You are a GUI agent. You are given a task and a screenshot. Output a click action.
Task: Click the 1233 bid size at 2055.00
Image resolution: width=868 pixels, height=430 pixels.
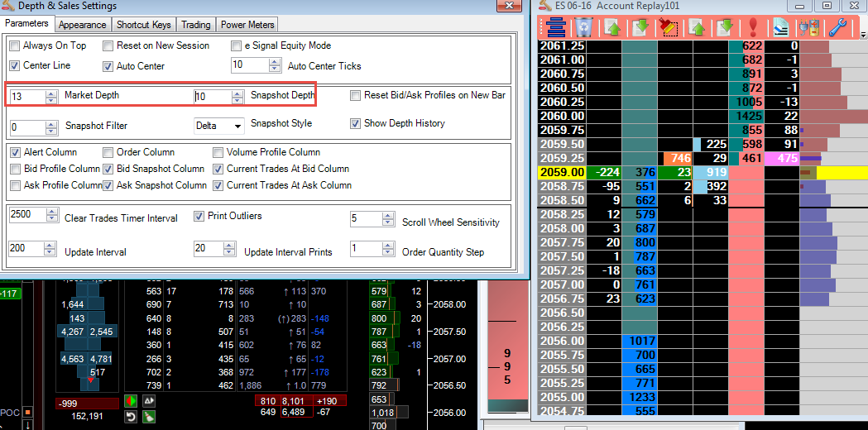click(x=639, y=398)
